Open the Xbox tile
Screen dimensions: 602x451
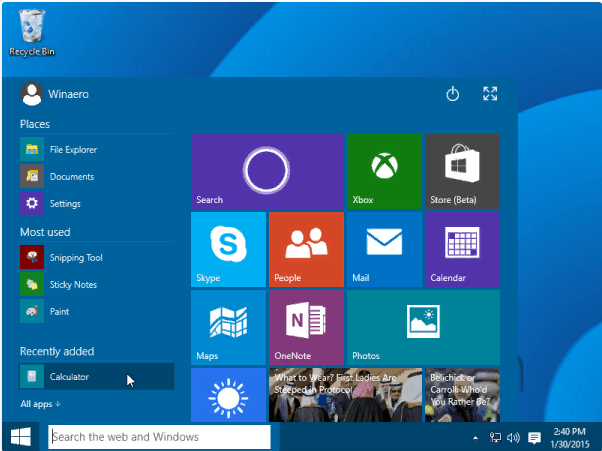tap(384, 171)
